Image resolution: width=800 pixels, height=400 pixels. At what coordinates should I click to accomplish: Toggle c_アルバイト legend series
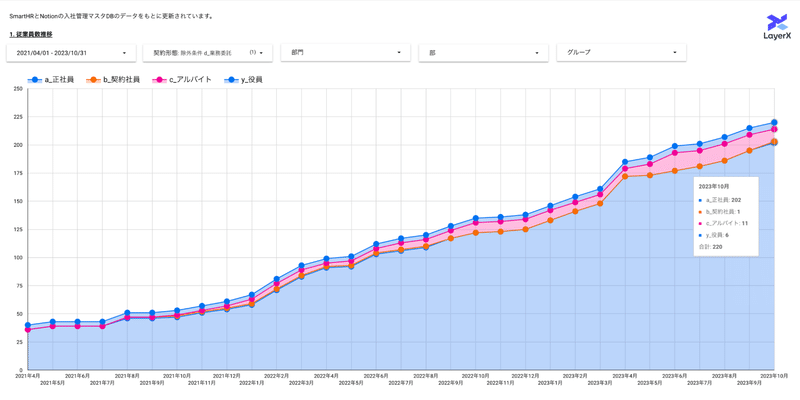coord(182,80)
